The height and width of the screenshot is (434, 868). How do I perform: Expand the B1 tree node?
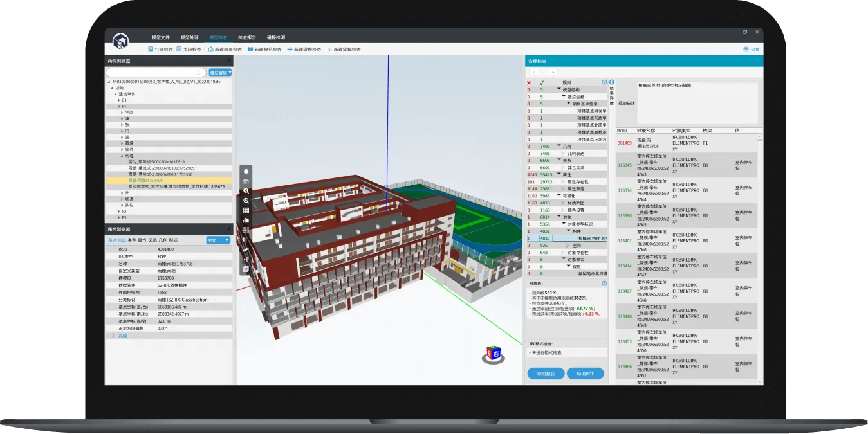point(118,100)
